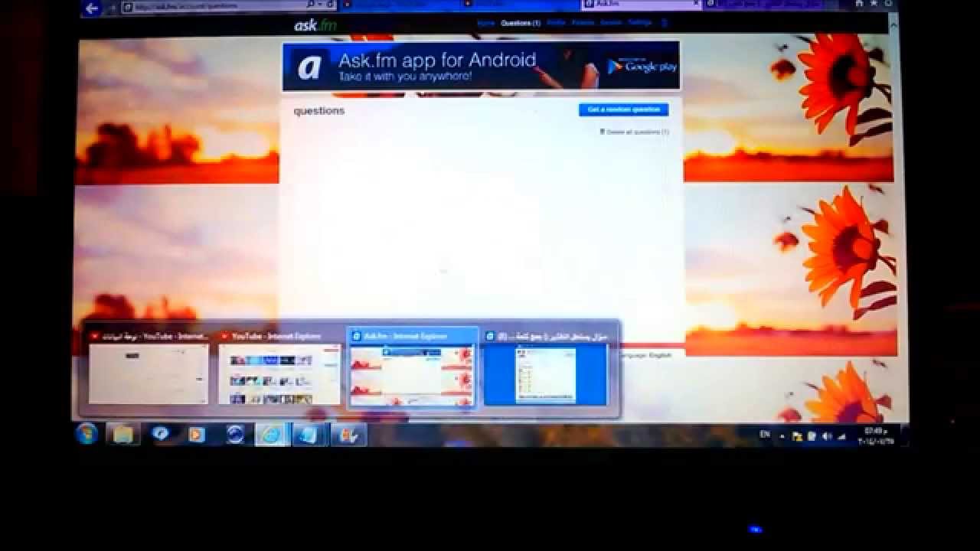Open Questions (1) in ask.fm header

pyautogui.click(x=520, y=23)
